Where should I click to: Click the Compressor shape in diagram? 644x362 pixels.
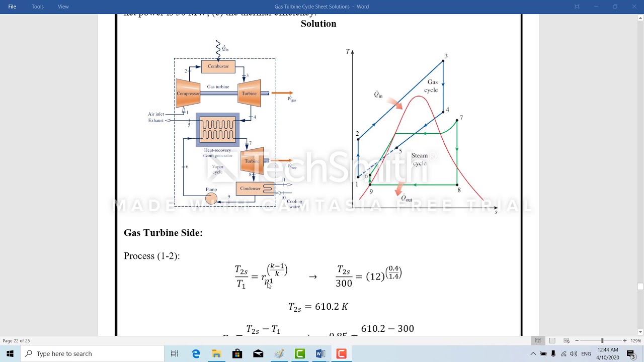click(188, 94)
